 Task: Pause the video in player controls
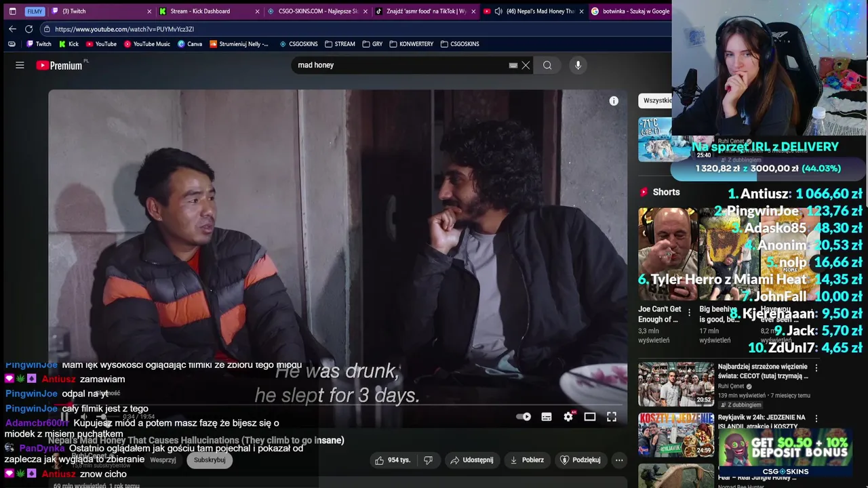pos(64,416)
